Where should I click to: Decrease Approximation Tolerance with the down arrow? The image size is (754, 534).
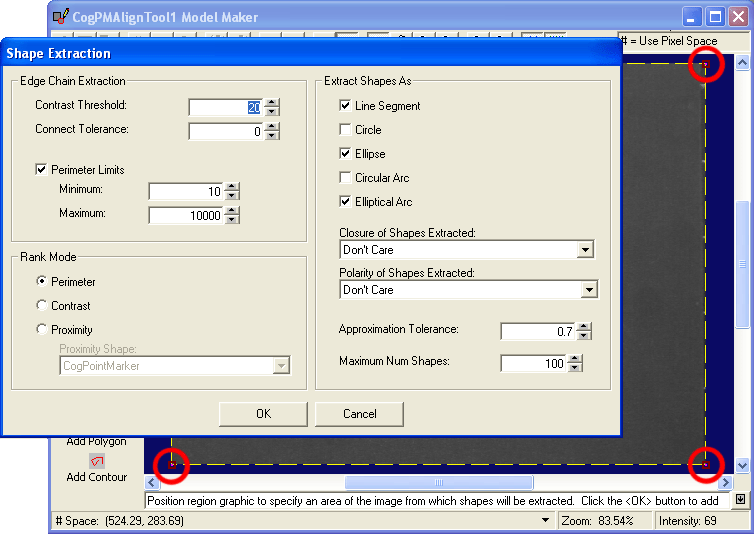tap(584, 335)
